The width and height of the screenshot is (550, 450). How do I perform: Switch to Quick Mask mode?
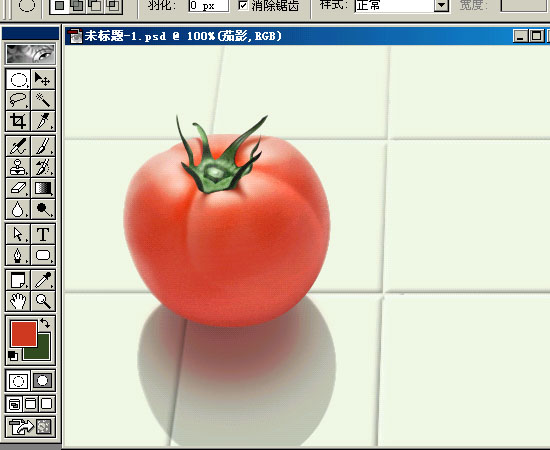click(43, 381)
